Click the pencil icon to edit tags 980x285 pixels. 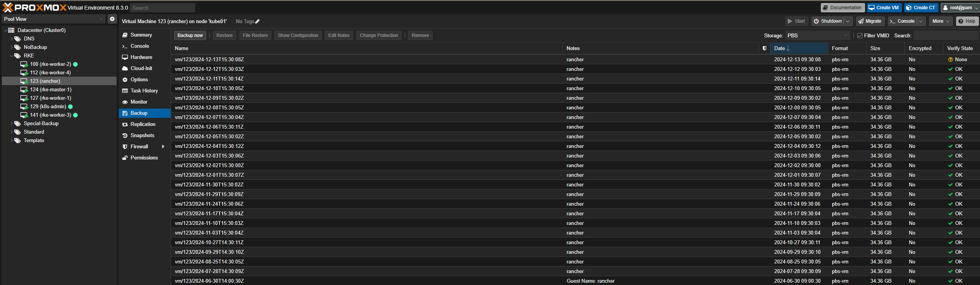point(258,22)
